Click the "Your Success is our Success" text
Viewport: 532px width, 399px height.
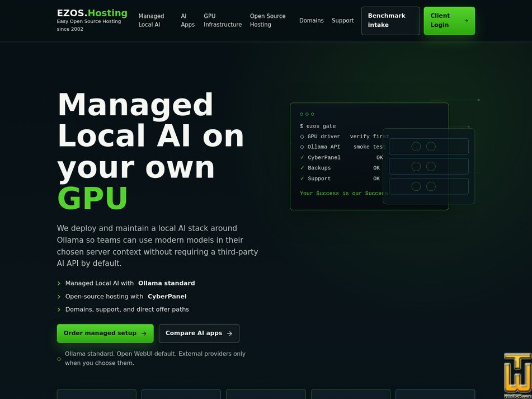coord(343,194)
